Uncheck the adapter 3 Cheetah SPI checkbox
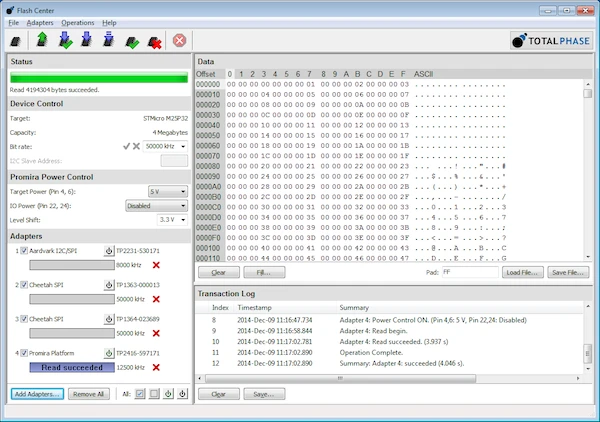 coord(24,319)
